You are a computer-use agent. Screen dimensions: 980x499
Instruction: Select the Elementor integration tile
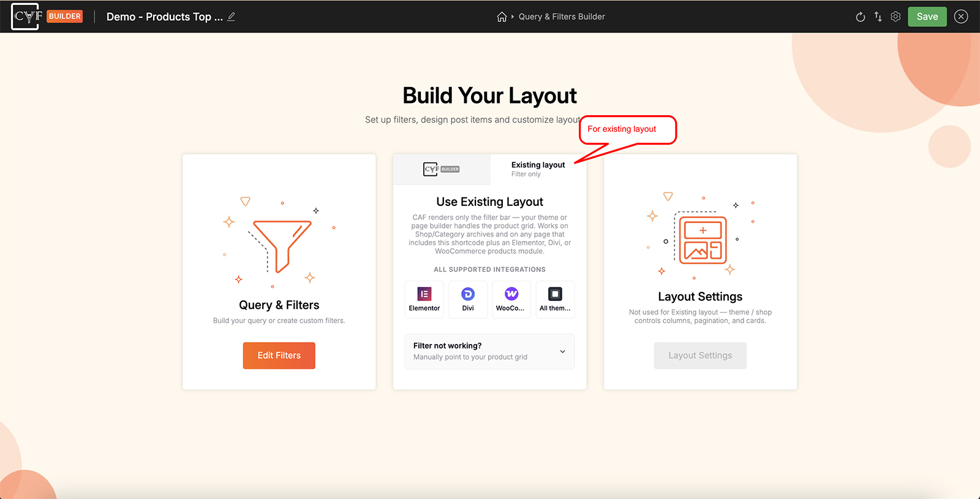click(424, 300)
